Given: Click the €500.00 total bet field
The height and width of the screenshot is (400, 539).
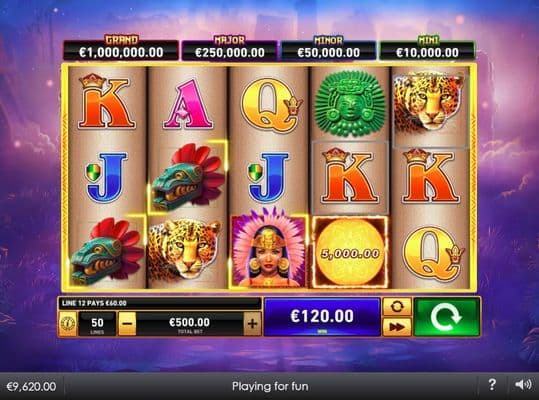Looking at the screenshot, I should [x=190, y=324].
